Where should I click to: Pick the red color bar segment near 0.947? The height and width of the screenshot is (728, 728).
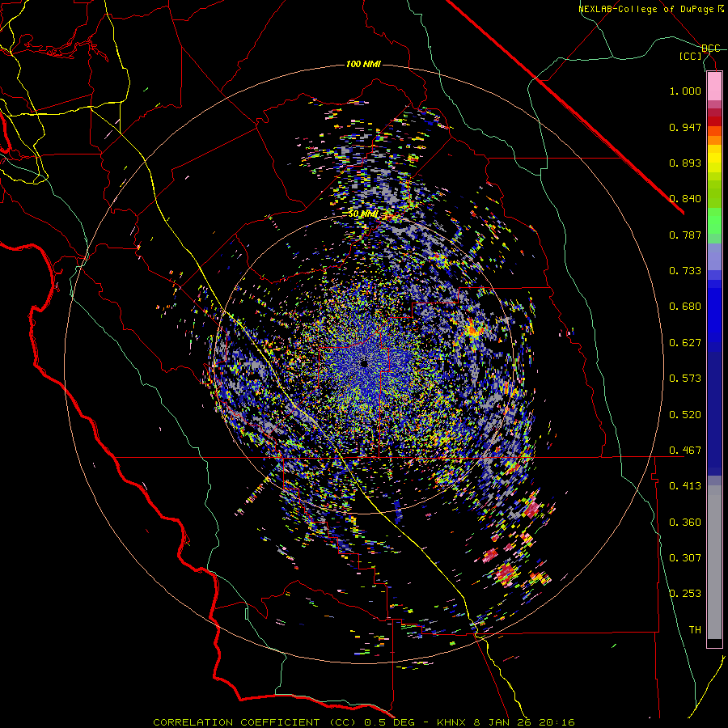714,121
